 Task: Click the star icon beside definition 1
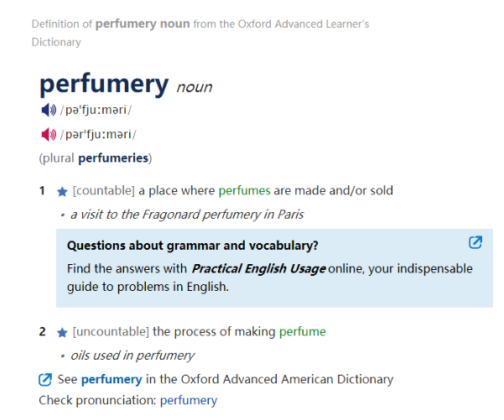click(62, 191)
